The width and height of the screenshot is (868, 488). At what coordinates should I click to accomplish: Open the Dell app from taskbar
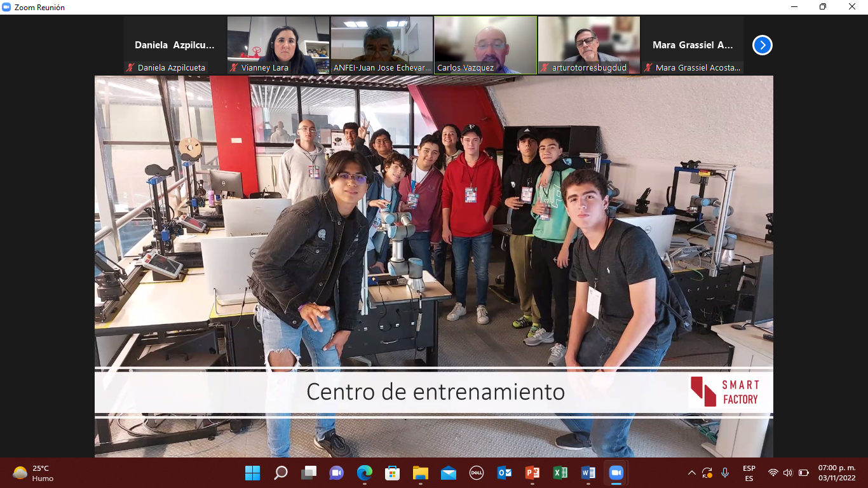pos(476,473)
